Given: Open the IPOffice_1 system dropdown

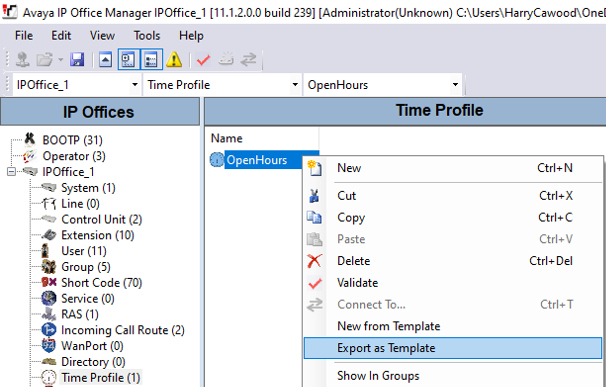Looking at the screenshot, I should click(x=135, y=84).
